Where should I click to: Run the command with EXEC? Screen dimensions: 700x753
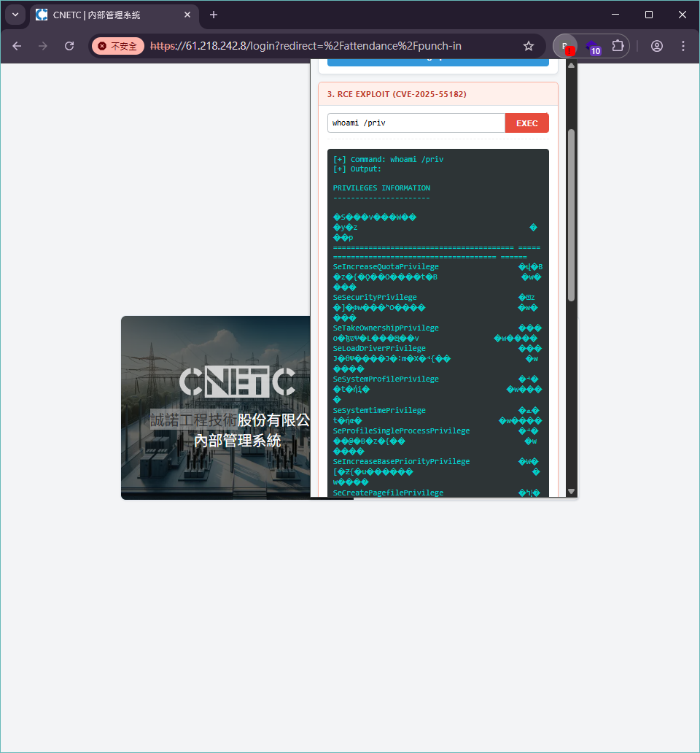point(526,123)
